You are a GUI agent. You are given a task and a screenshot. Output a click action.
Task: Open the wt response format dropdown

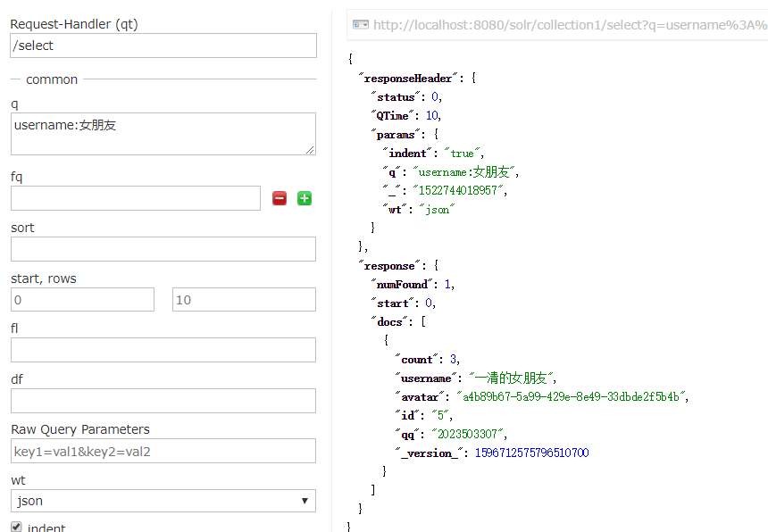click(x=163, y=501)
